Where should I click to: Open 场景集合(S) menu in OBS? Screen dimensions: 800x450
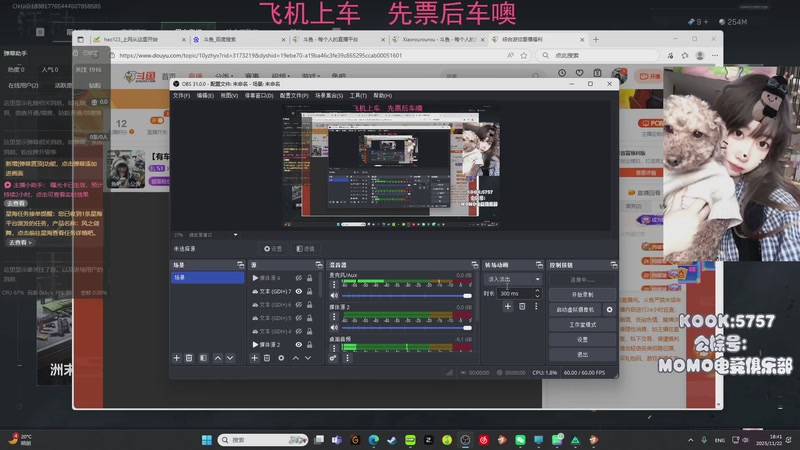click(x=329, y=95)
